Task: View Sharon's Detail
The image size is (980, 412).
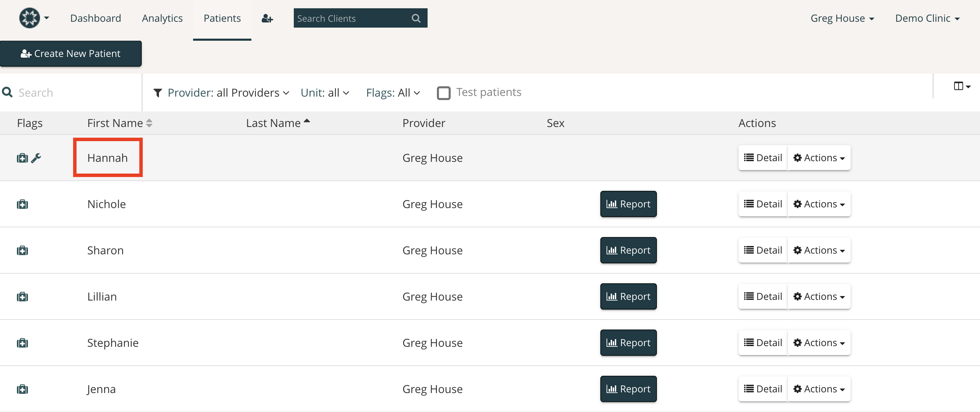Action: point(763,250)
